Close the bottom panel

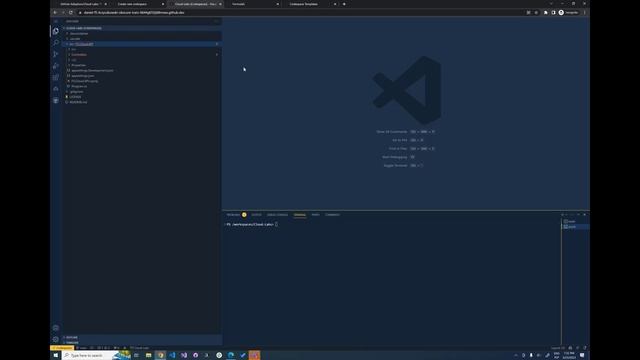(x=584, y=214)
